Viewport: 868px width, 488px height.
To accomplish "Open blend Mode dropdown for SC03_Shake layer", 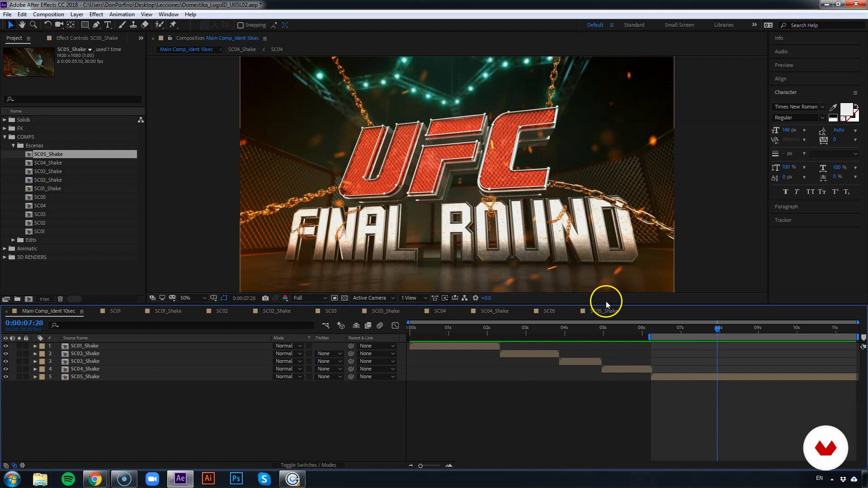I will click(x=288, y=361).
